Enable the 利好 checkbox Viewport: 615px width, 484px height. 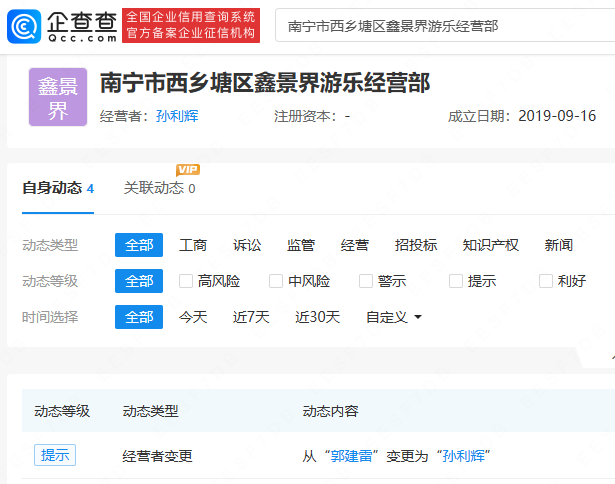(x=546, y=281)
